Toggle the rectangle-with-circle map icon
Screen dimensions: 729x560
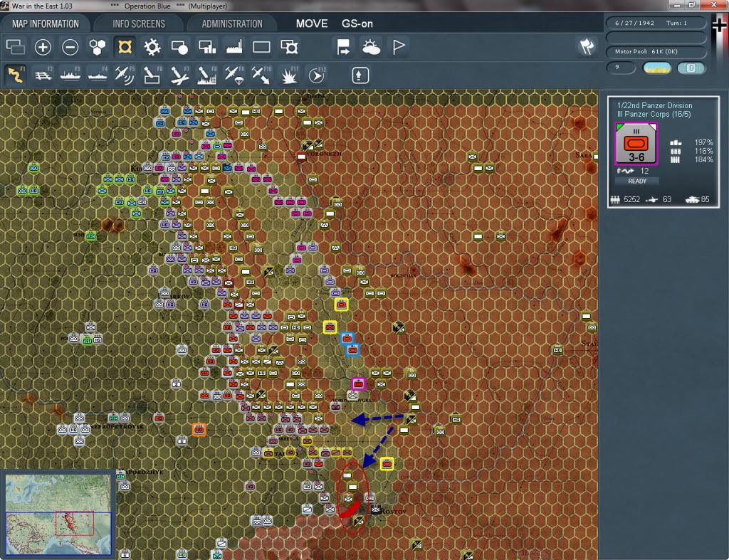(x=179, y=47)
